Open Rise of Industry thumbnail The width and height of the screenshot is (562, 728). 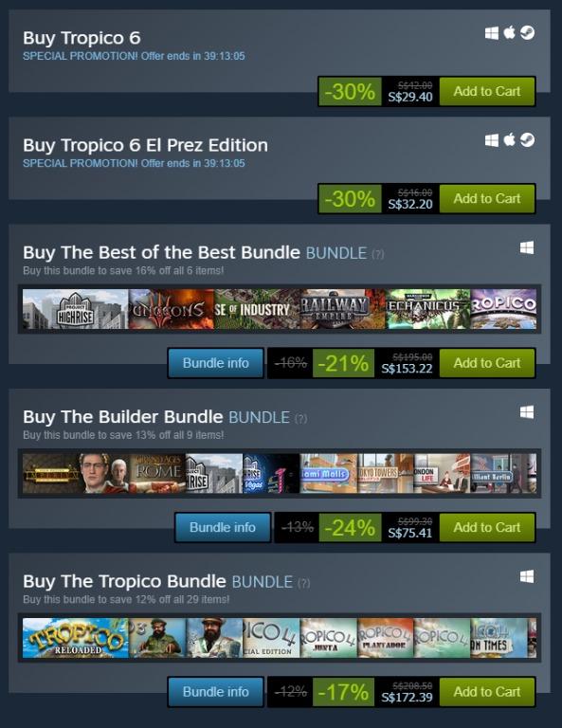pos(257,309)
